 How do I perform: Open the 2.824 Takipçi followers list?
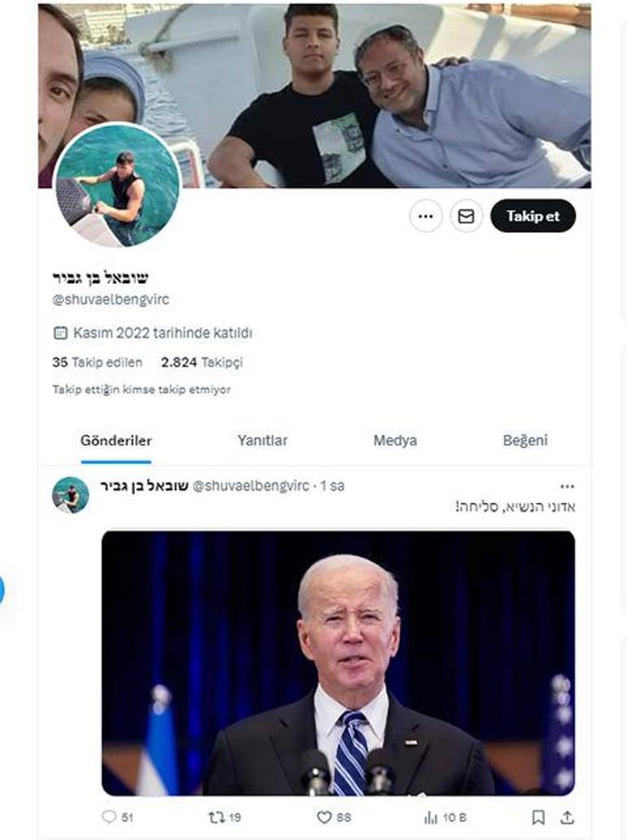202,362
